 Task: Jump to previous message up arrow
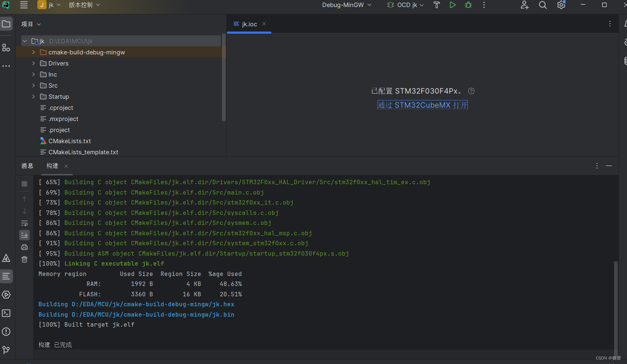pos(24,199)
